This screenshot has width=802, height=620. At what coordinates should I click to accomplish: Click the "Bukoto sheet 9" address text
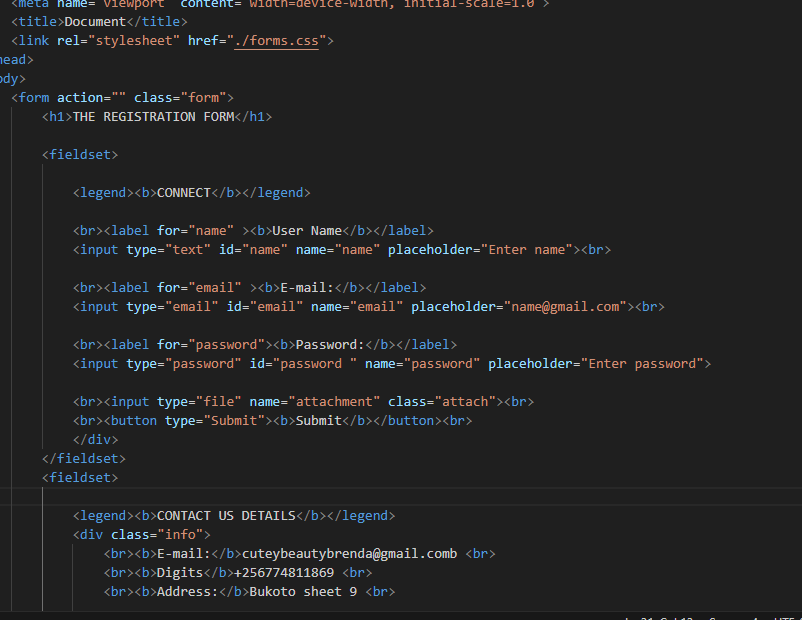click(303, 592)
